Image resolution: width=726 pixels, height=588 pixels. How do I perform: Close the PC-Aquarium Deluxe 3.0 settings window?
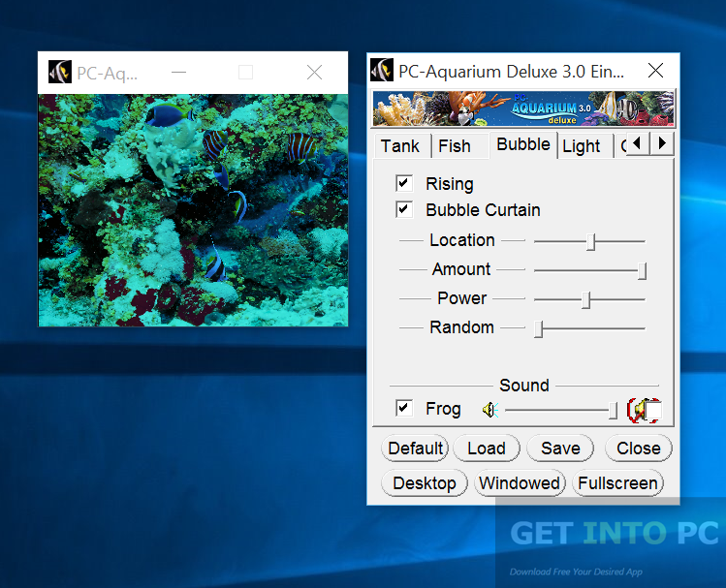coord(655,71)
